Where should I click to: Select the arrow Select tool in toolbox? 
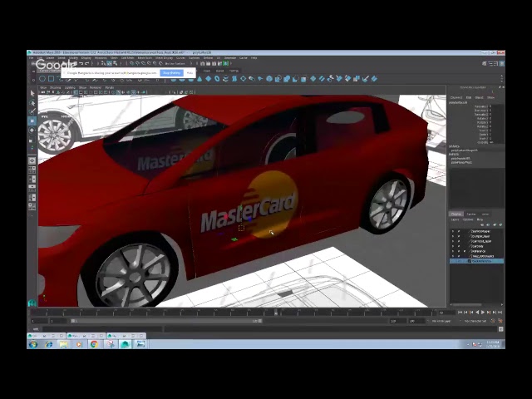(32, 93)
